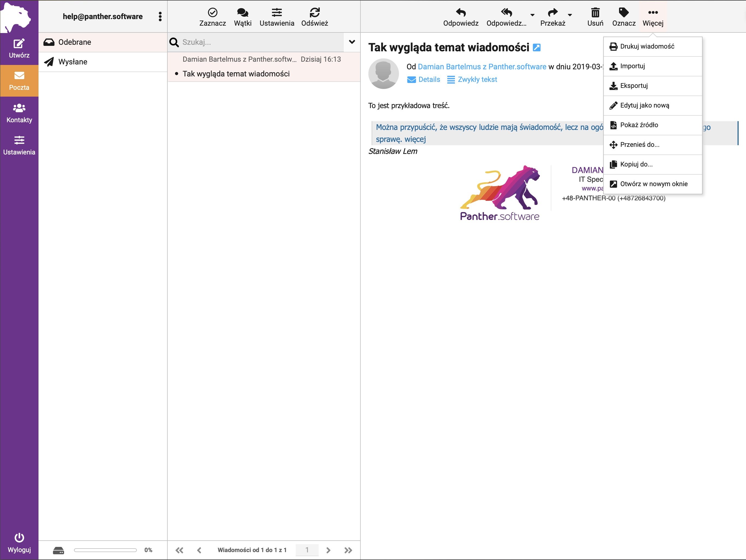Open Ustawienia in the purple sidebar
The image size is (746, 560).
(x=19, y=145)
